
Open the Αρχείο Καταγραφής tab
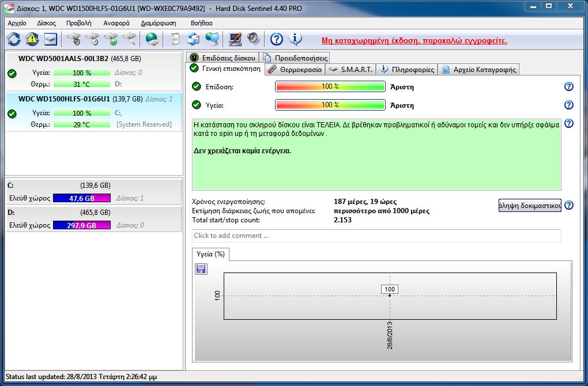click(478, 69)
